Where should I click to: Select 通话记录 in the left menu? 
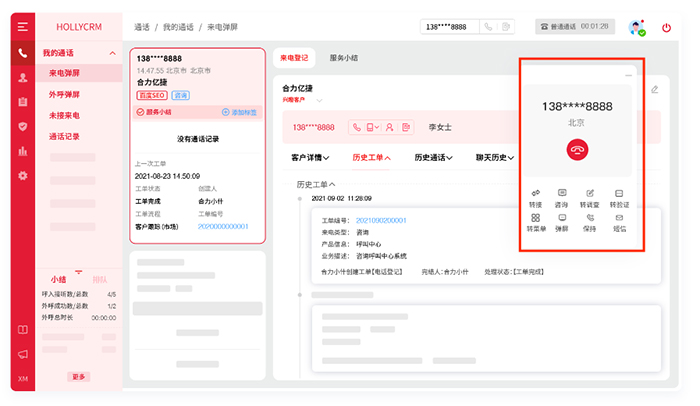(64, 136)
